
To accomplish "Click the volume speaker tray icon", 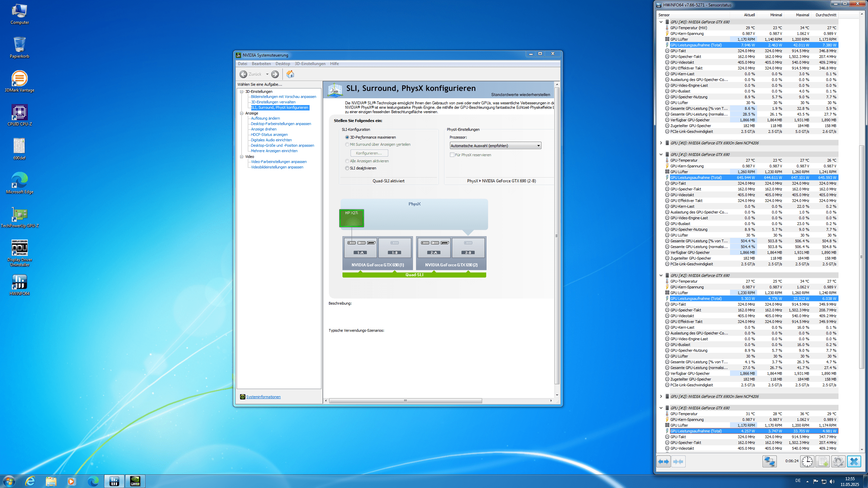I will [832, 482].
